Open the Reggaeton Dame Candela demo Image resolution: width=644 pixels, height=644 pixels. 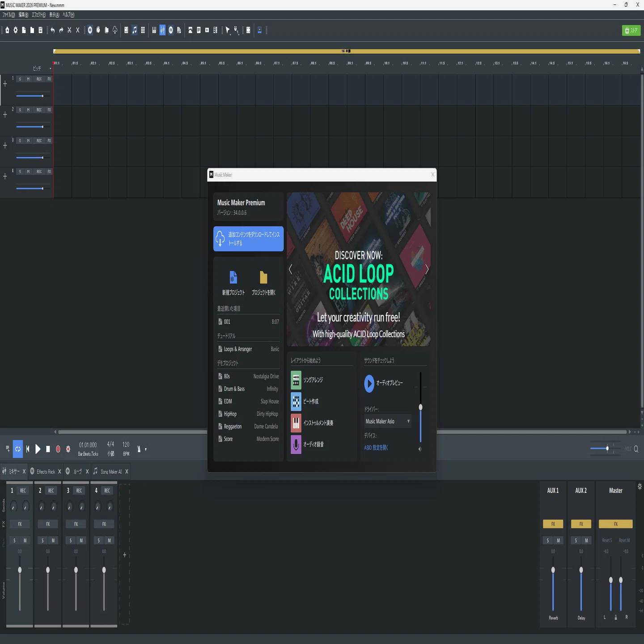coord(249,426)
